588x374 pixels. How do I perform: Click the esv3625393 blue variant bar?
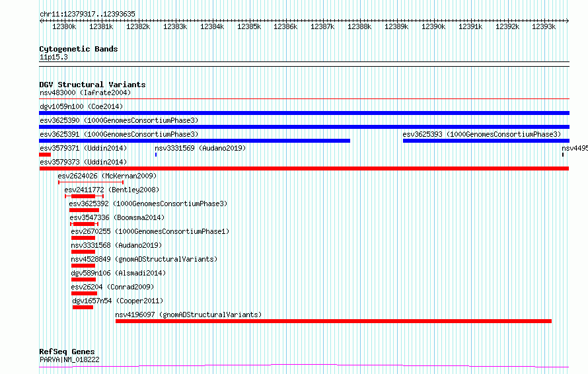click(x=486, y=141)
